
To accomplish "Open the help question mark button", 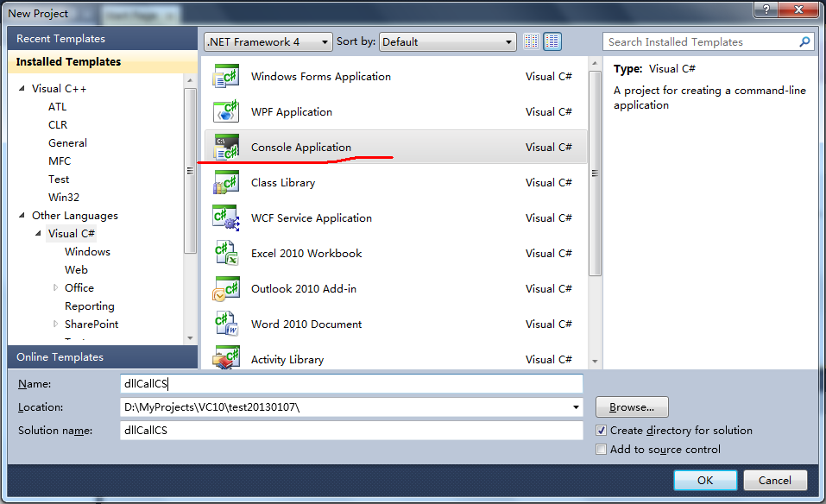I will (766, 9).
